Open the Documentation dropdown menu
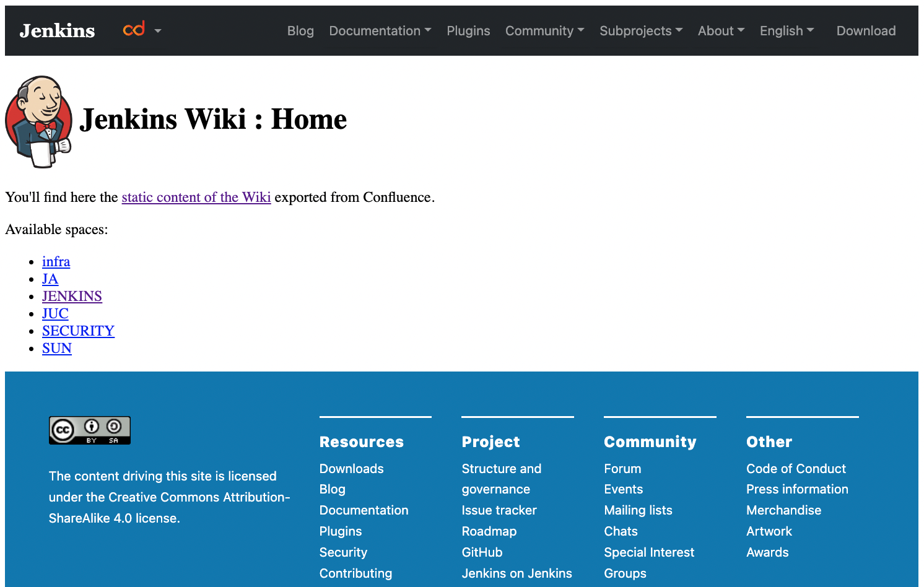This screenshot has height=587, width=924. pos(380,31)
